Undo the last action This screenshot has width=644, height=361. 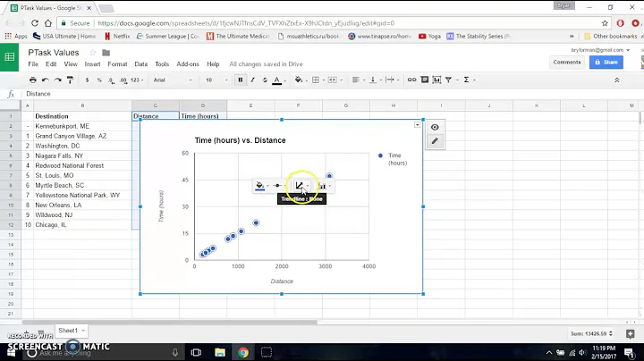point(46,80)
